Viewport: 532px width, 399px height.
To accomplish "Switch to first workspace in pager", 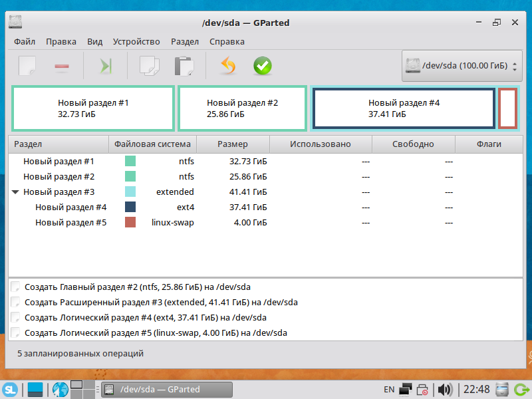I will [x=76, y=385].
